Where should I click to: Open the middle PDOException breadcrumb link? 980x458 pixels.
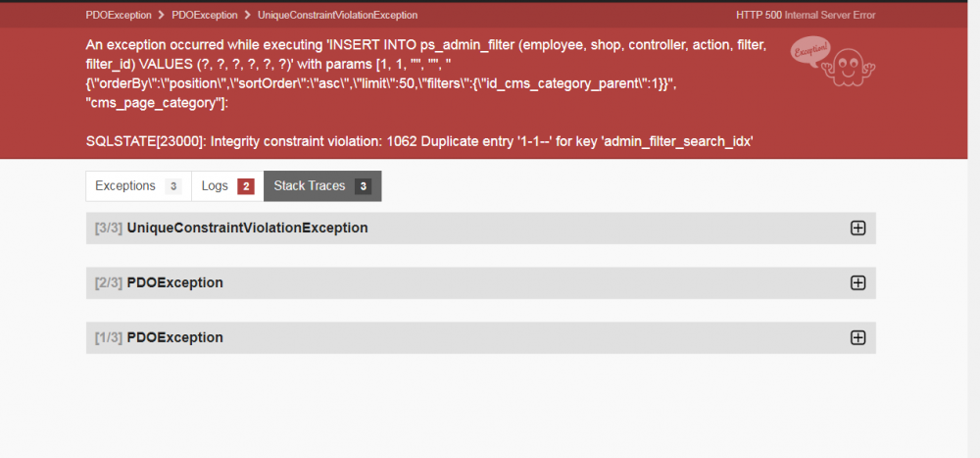pos(203,16)
